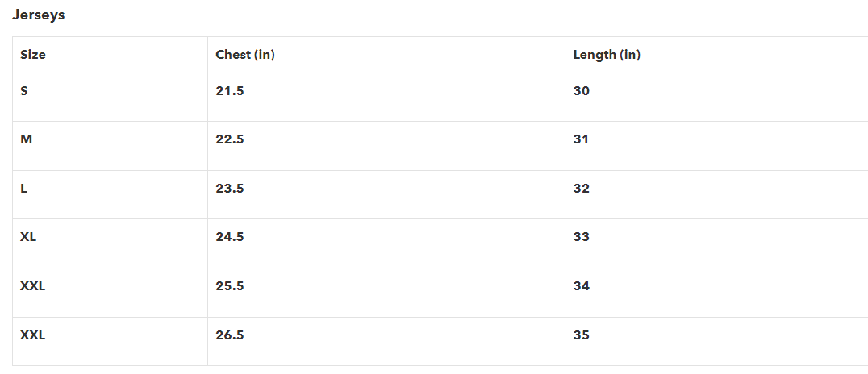Click the Jerseys heading
This screenshot has width=868, height=374.
(38, 15)
